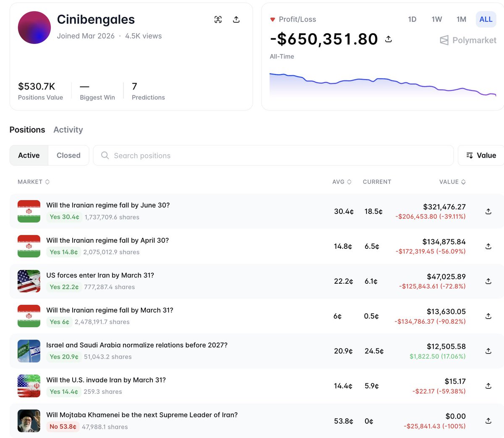504x438 pixels.
Task: Switch profit chart to 1D range
Action: pos(412,19)
